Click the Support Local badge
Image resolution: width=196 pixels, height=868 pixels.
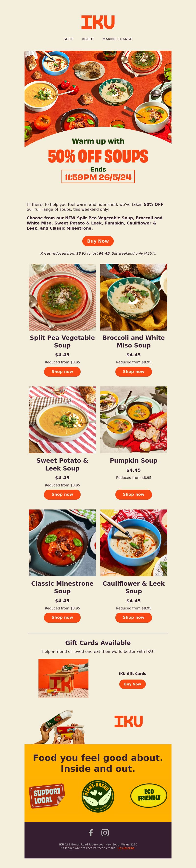point(47,796)
